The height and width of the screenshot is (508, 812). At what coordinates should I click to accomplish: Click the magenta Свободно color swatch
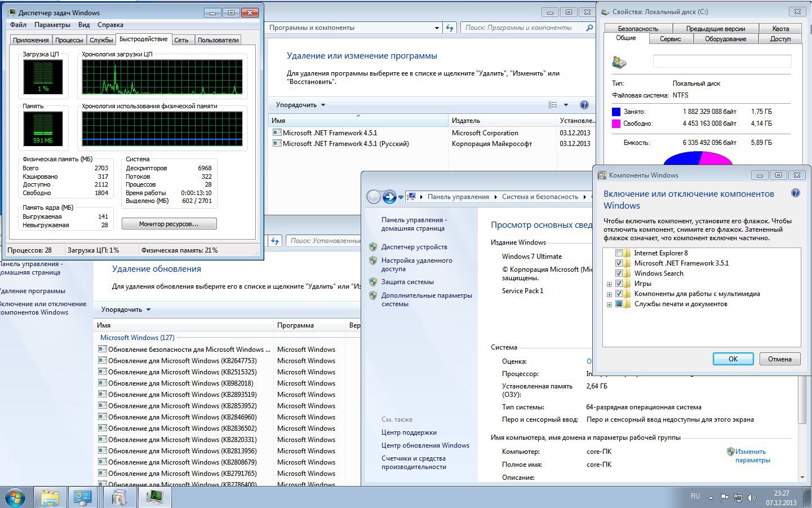(616, 123)
